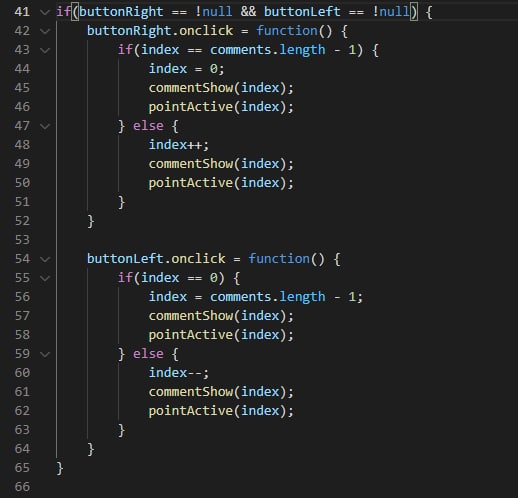
Task: Click line number 66 in the gutter
Action: [x=22, y=487]
